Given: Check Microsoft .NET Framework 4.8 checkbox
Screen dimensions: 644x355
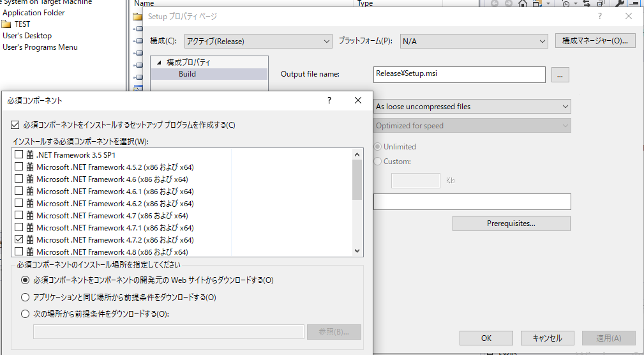Looking at the screenshot, I should (19, 251).
